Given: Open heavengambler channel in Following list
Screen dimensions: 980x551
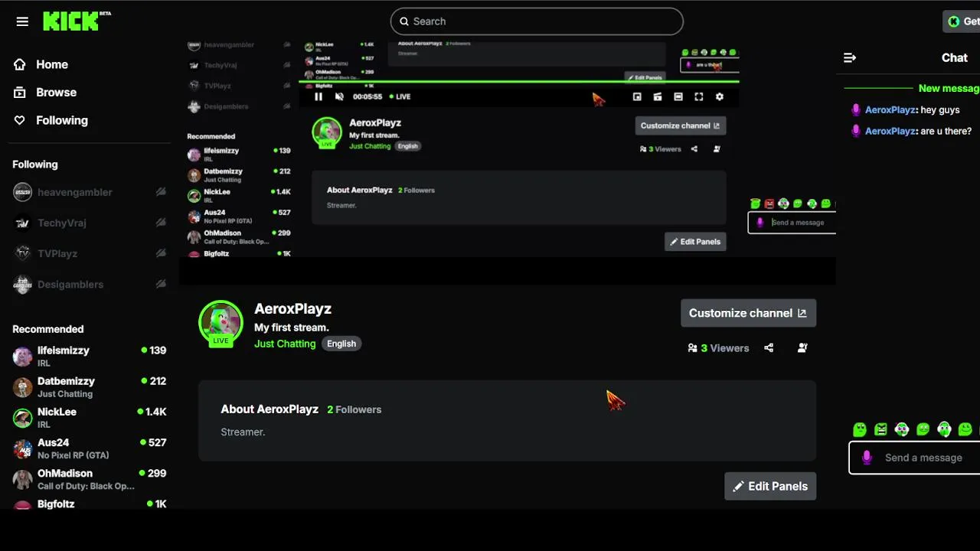Looking at the screenshot, I should click(x=90, y=192).
